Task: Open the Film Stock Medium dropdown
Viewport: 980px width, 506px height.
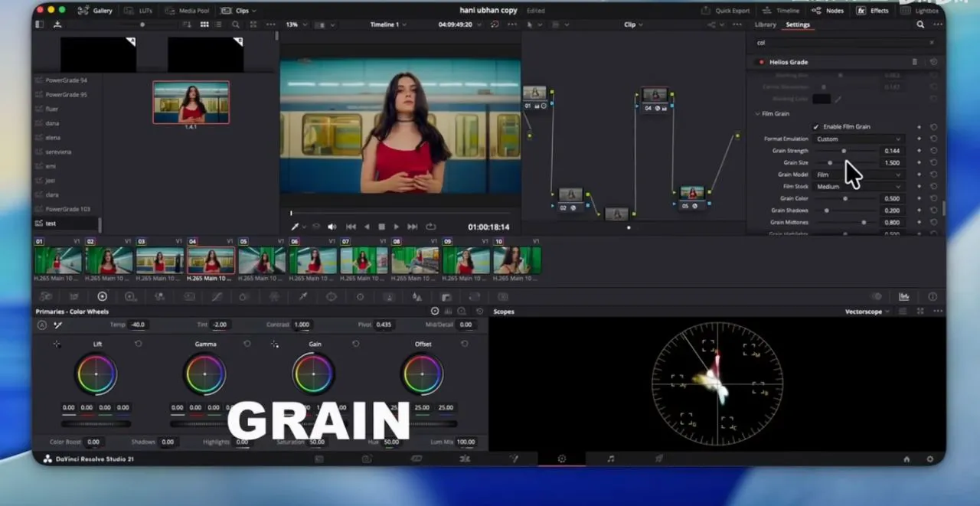Action: (858, 187)
